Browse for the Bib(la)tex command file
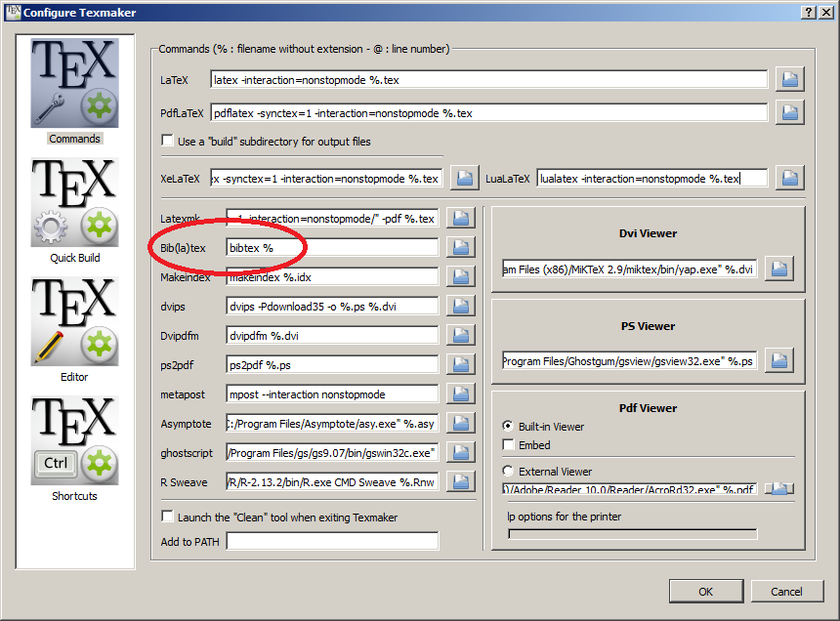Viewport: 840px width, 621px height. [460, 247]
